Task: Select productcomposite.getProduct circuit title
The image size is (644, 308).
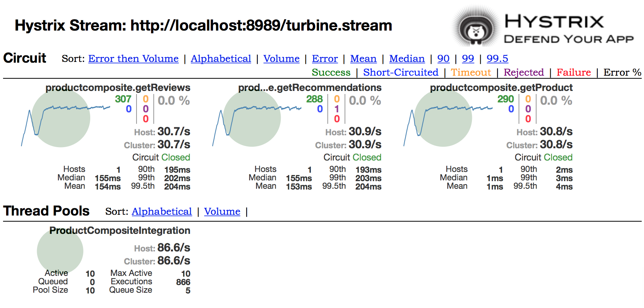Action: tap(501, 88)
